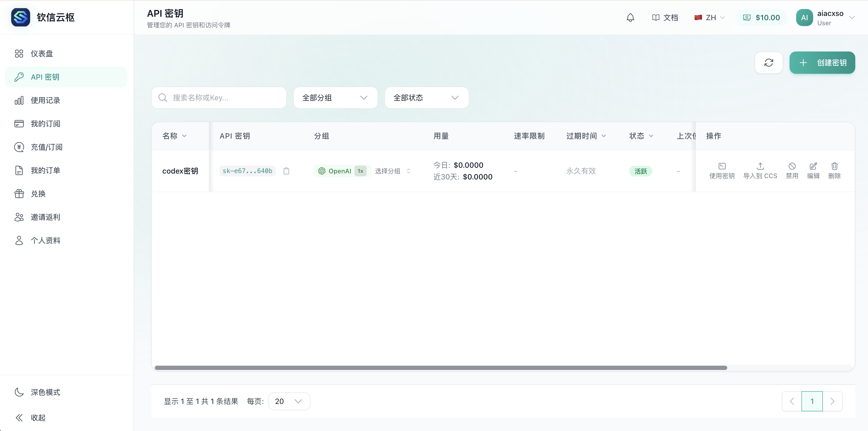Open 使用记录 in the sidebar
The width and height of the screenshot is (868, 431).
pyautogui.click(x=66, y=100)
